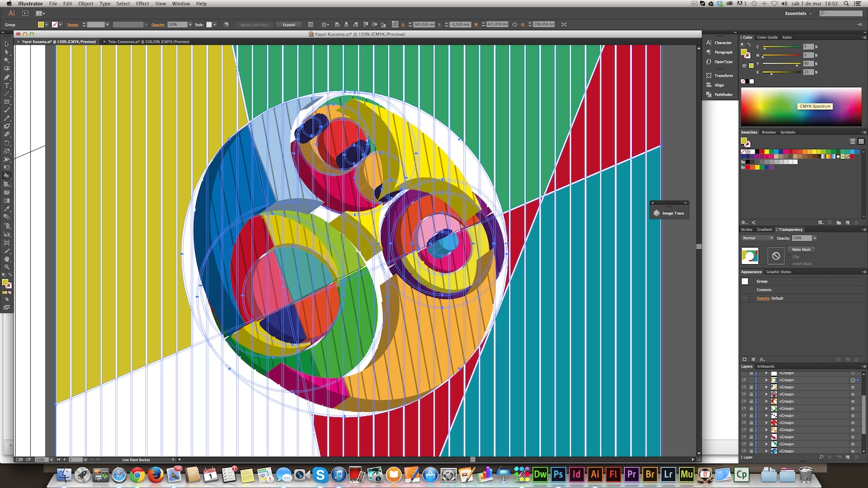Select the Eraser tool
The width and height of the screenshot is (868, 488).
[7, 134]
